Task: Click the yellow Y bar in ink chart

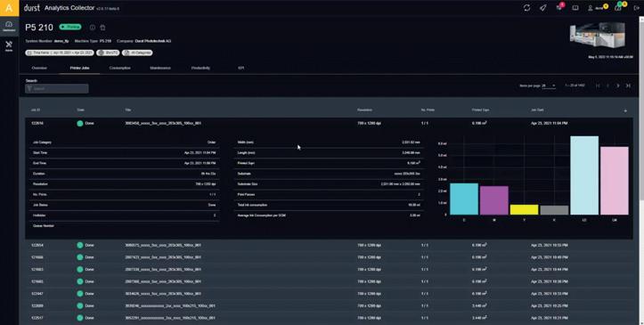Action: (x=524, y=209)
